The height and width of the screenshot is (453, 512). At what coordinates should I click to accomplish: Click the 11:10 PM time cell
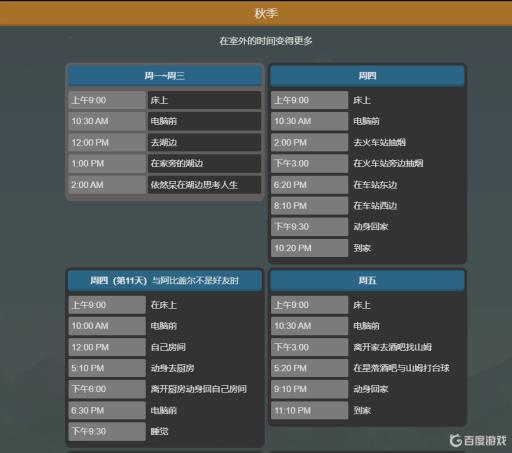point(310,411)
